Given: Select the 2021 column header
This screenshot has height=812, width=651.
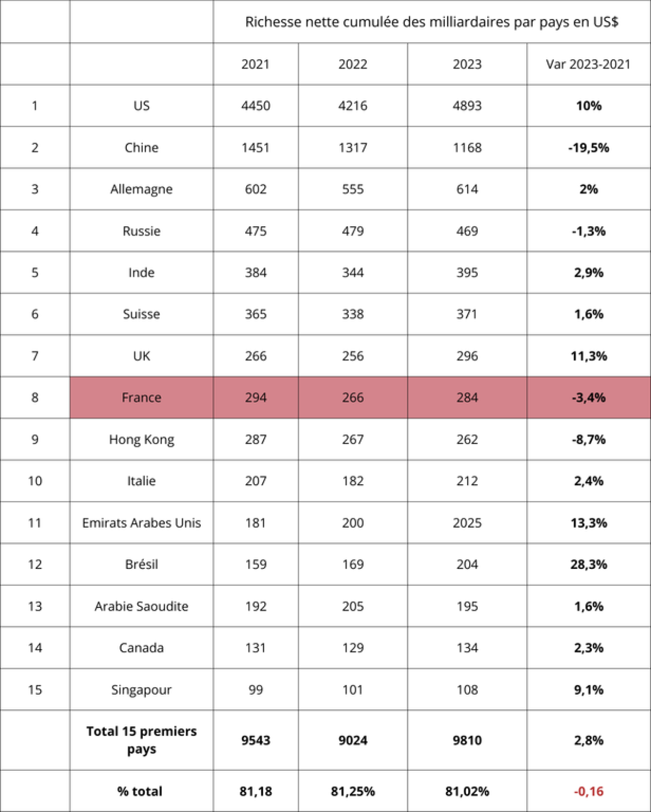Looking at the screenshot, I should (256, 64).
